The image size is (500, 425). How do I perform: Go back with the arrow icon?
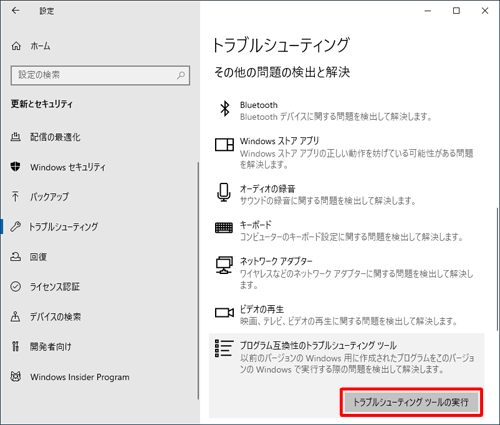coord(15,11)
